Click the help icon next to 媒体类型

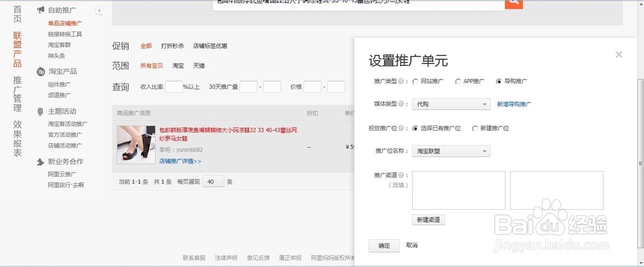401,104
